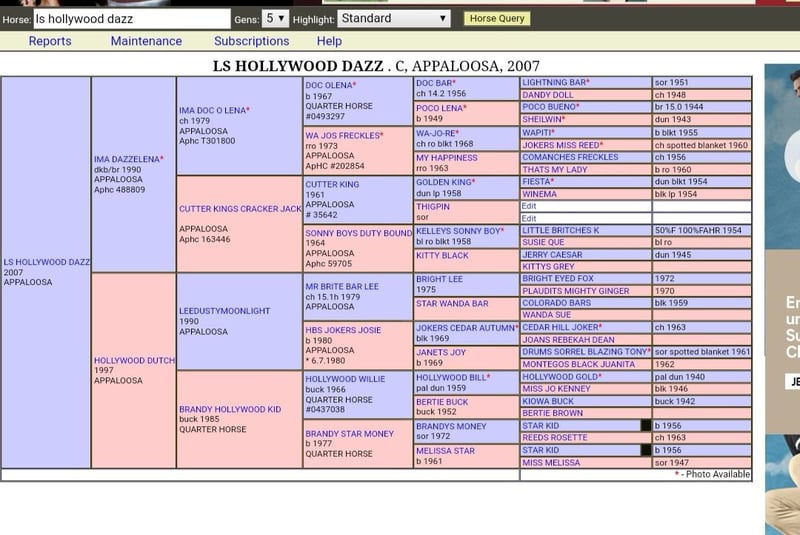Click the Brandy Hollywood Kid link
The height and width of the screenshot is (535, 800).
(x=229, y=409)
